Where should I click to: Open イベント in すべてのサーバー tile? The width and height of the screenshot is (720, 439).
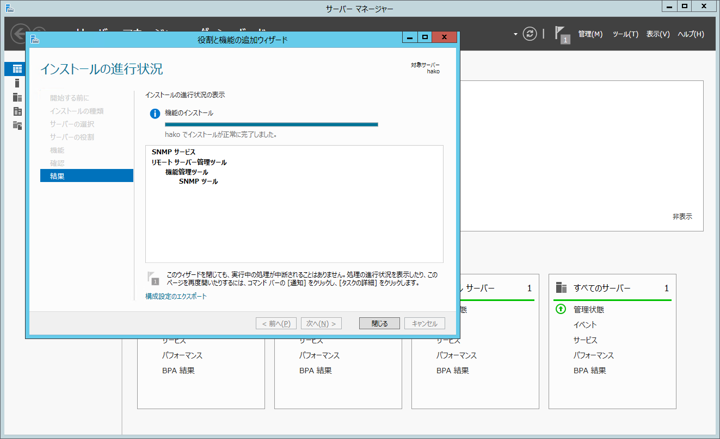pyautogui.click(x=585, y=325)
